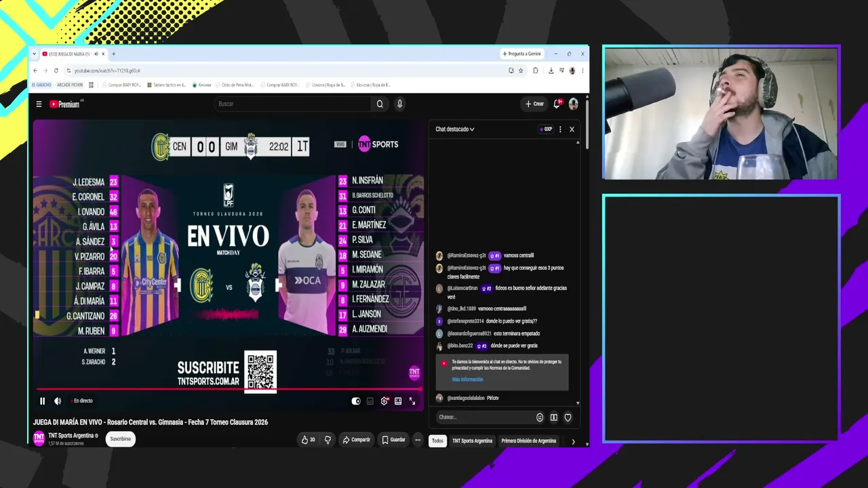Viewport: 868px width, 488px height.
Task: Toggle the autoplay switch in the player
Action: click(x=356, y=401)
